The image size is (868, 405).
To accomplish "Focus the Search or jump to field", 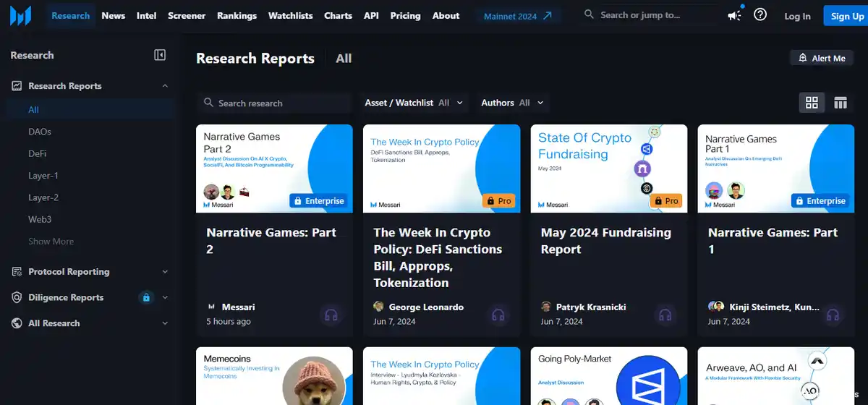I will 647,14.
